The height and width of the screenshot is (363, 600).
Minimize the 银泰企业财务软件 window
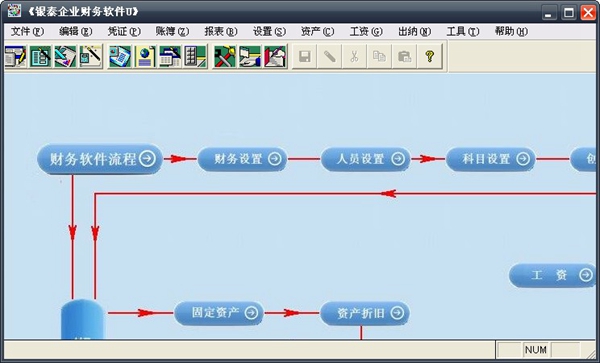[x=549, y=13]
